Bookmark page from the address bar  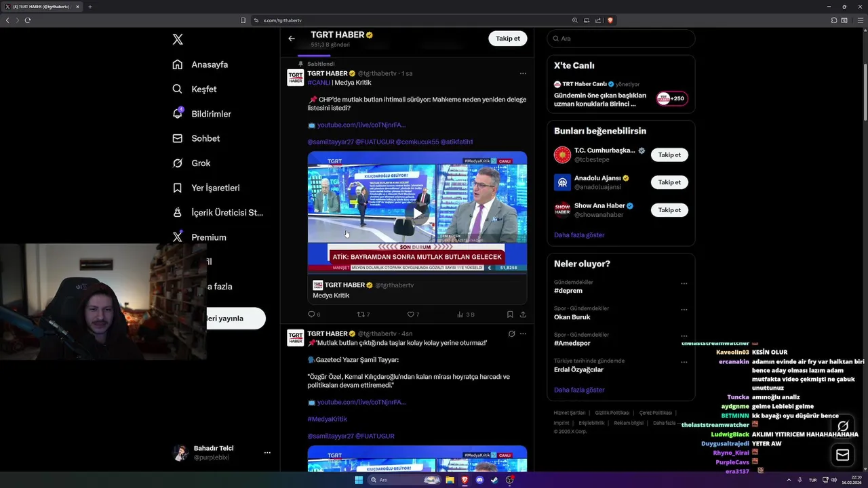tap(243, 20)
